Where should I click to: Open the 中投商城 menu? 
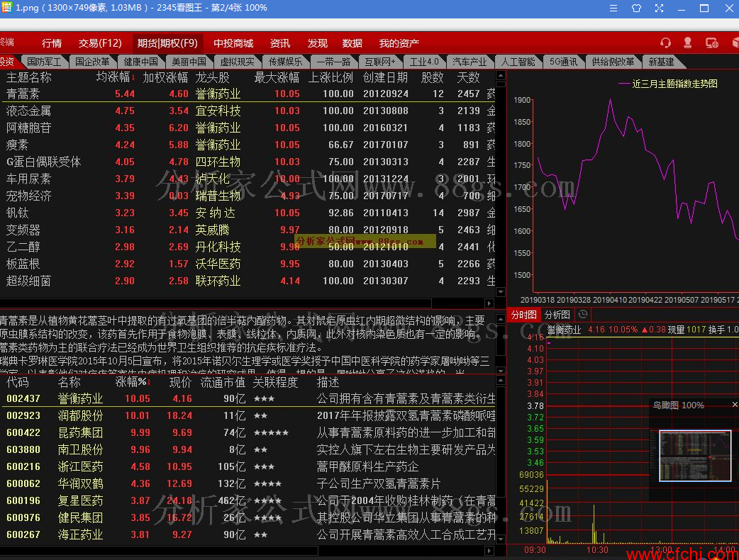233,43
